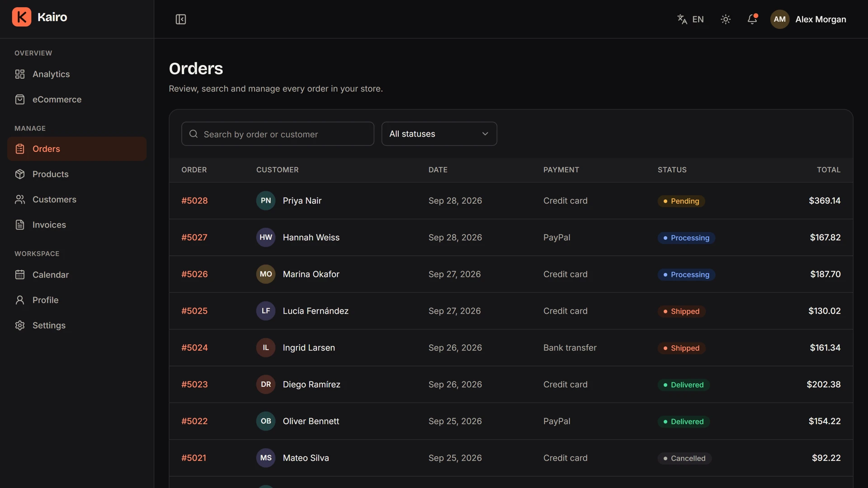The height and width of the screenshot is (488, 868).
Task: Click Hannah Weiss's HW avatar
Action: (266, 237)
